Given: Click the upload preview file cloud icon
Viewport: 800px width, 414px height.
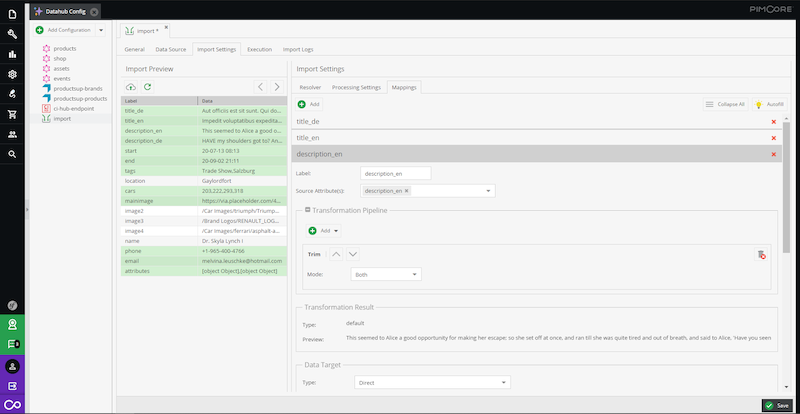Looking at the screenshot, I should pyautogui.click(x=131, y=86).
